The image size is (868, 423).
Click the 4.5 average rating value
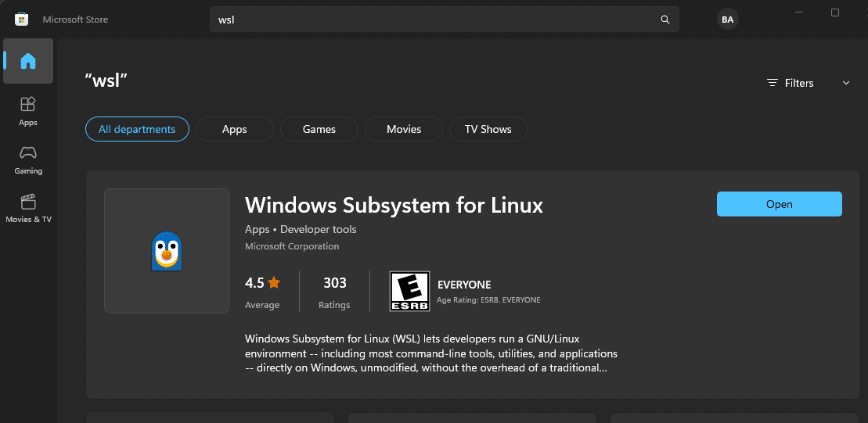[254, 283]
